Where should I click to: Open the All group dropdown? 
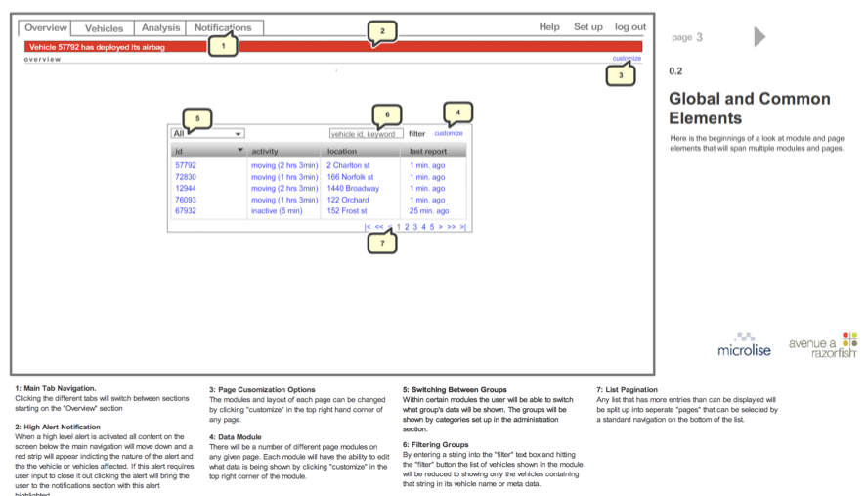point(207,134)
